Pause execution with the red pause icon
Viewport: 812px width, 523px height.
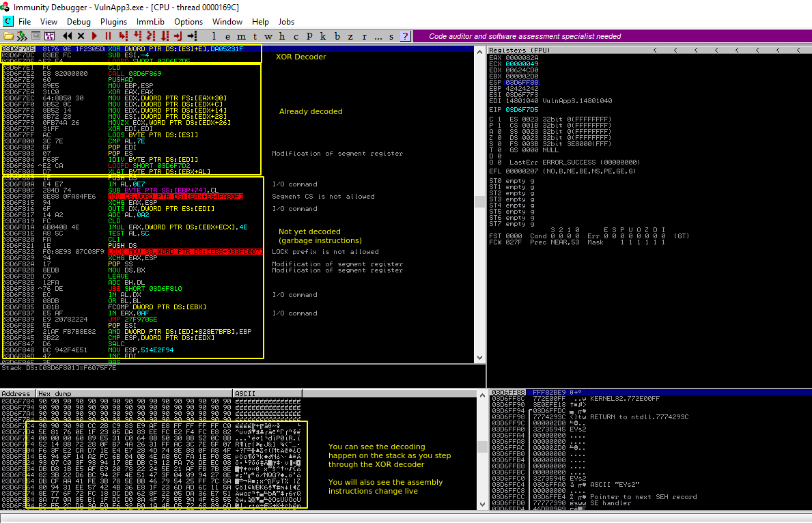108,36
